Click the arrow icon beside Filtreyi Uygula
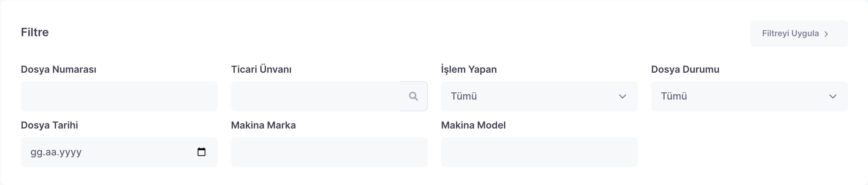Image resolution: width=868 pixels, height=185 pixels. 826,34
